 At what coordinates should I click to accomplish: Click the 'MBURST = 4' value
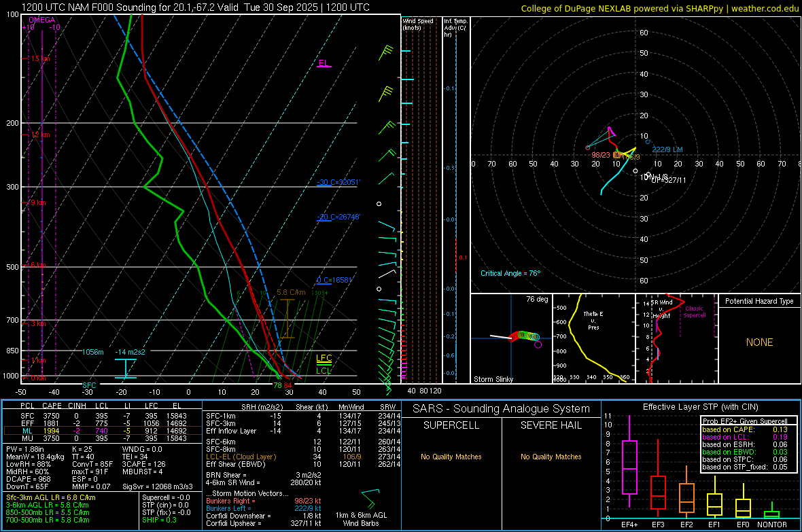(x=142, y=472)
